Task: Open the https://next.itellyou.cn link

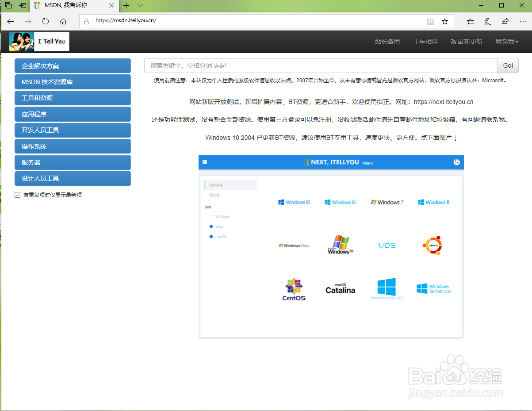Action: coord(443,102)
